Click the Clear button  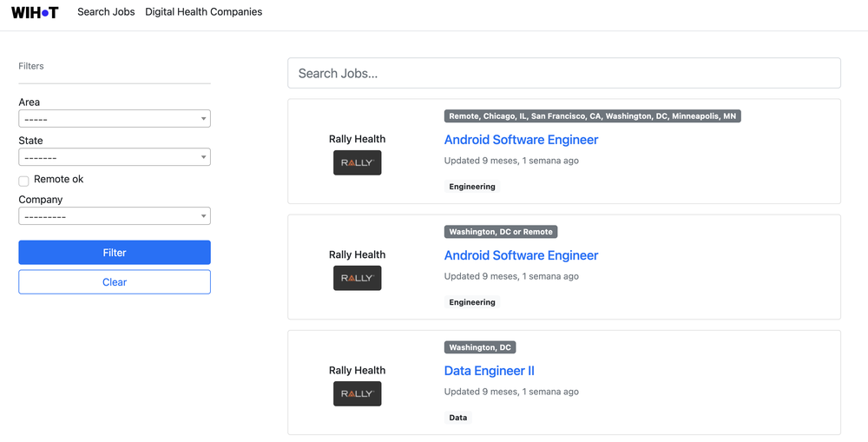[x=115, y=282]
